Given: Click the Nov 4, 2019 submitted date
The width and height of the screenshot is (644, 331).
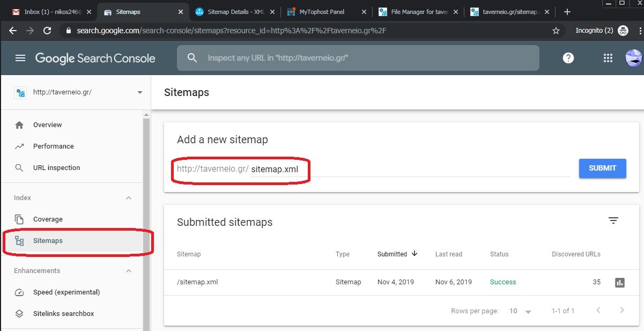Looking at the screenshot, I should coord(396,282).
